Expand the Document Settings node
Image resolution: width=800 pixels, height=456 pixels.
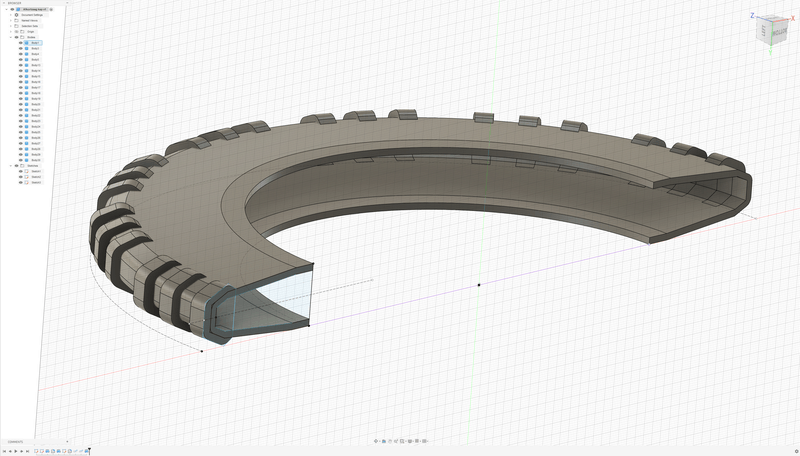pyautogui.click(x=11, y=15)
